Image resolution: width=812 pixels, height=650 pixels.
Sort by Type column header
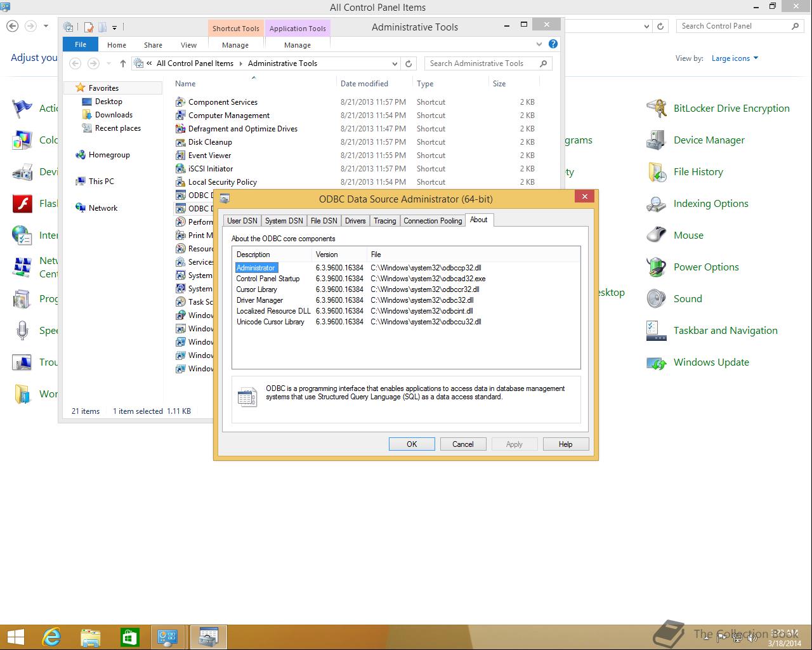[x=450, y=84]
